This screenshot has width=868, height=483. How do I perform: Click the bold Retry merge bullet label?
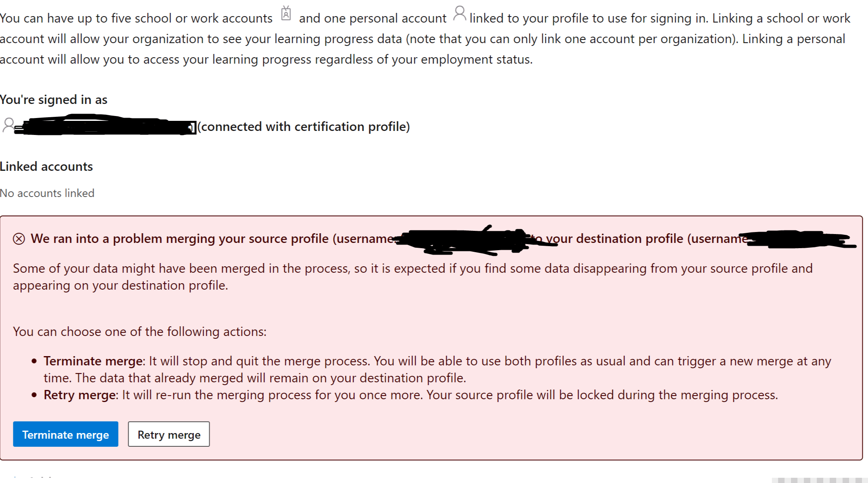click(80, 395)
